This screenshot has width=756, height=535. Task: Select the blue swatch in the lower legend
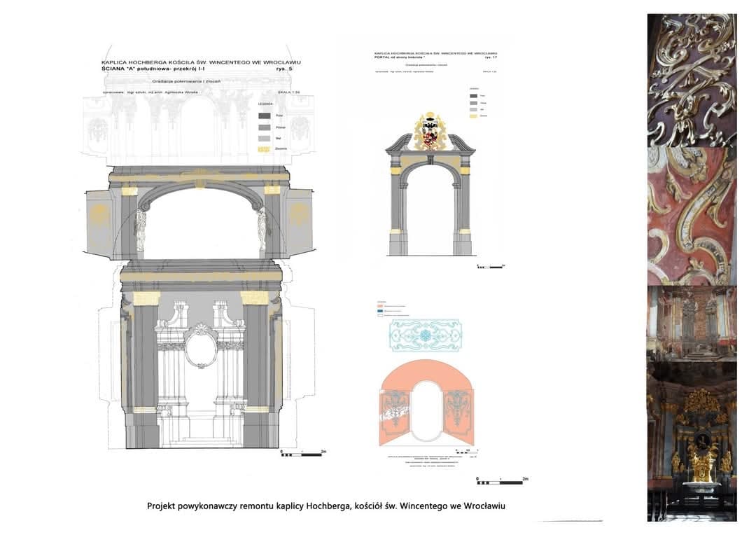[x=380, y=311]
